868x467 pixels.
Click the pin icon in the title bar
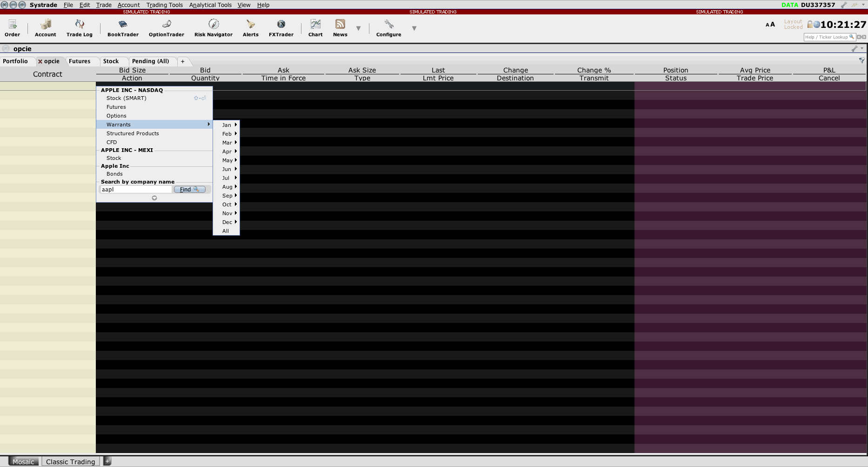pos(855,5)
